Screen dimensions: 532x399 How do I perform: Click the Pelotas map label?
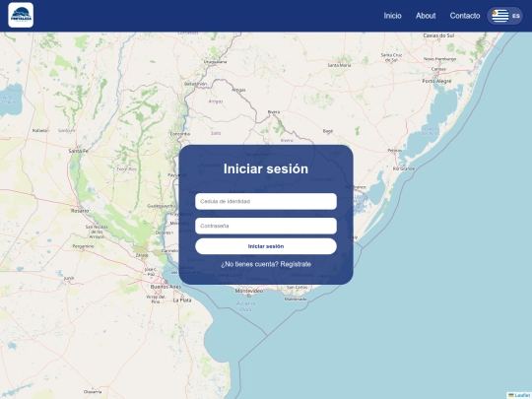pyautogui.click(x=395, y=150)
